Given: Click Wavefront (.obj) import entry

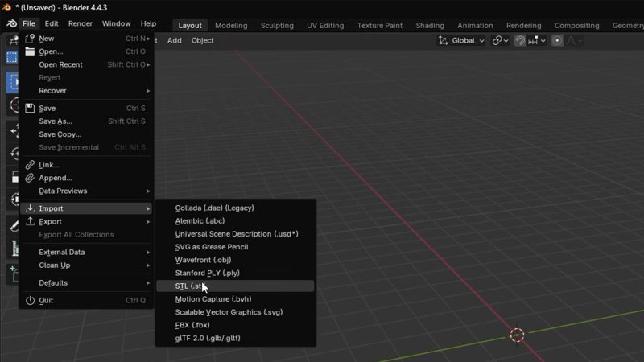Looking at the screenshot, I should 203,260.
